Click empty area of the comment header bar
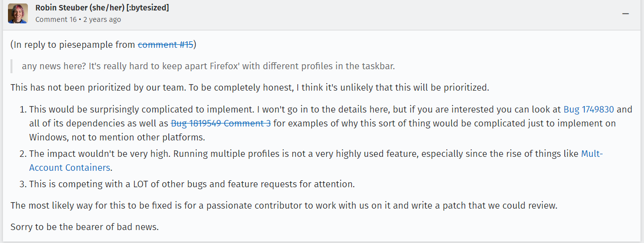The height and width of the screenshot is (243, 644). pyautogui.click(x=374, y=15)
